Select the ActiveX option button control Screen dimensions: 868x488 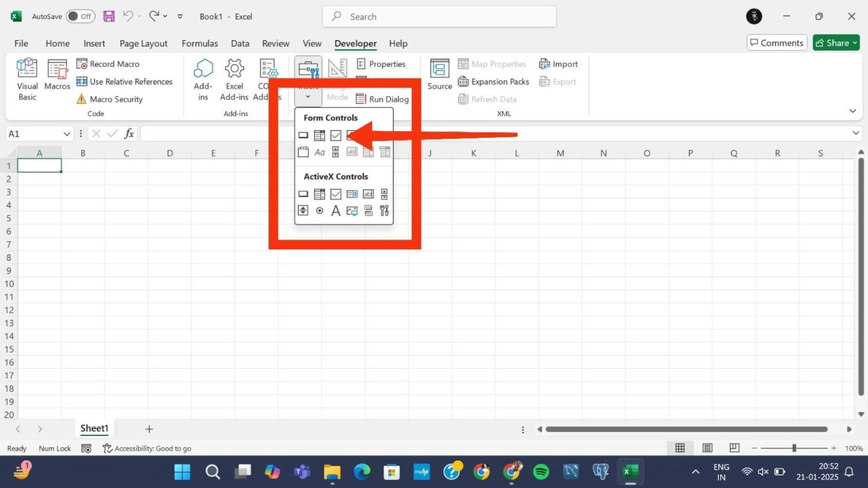319,211
